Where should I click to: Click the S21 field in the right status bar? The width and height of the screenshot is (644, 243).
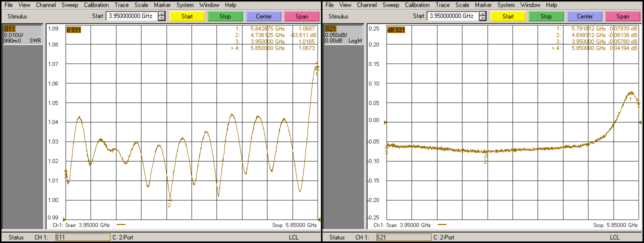(403, 237)
